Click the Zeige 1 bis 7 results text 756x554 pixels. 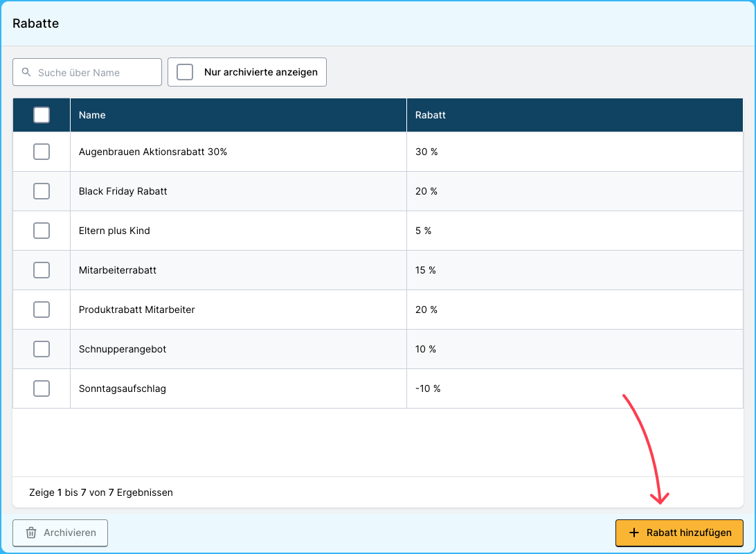click(101, 492)
